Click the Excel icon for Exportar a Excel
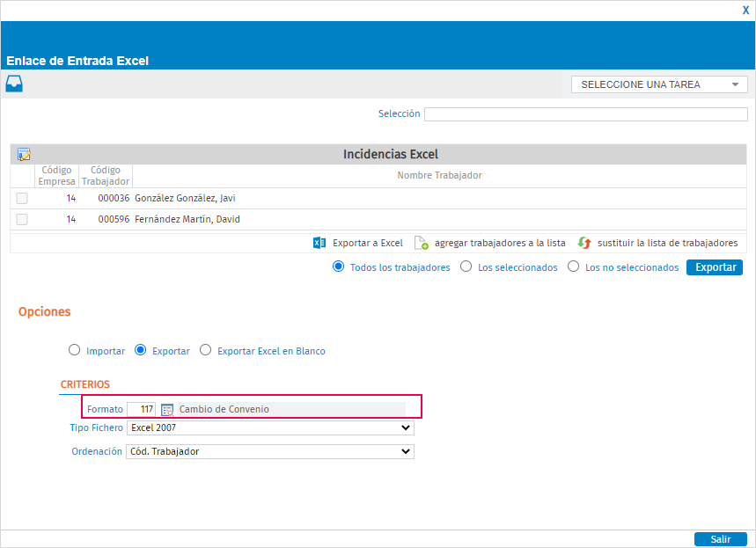Image resolution: width=756 pixels, height=548 pixels. [x=319, y=243]
